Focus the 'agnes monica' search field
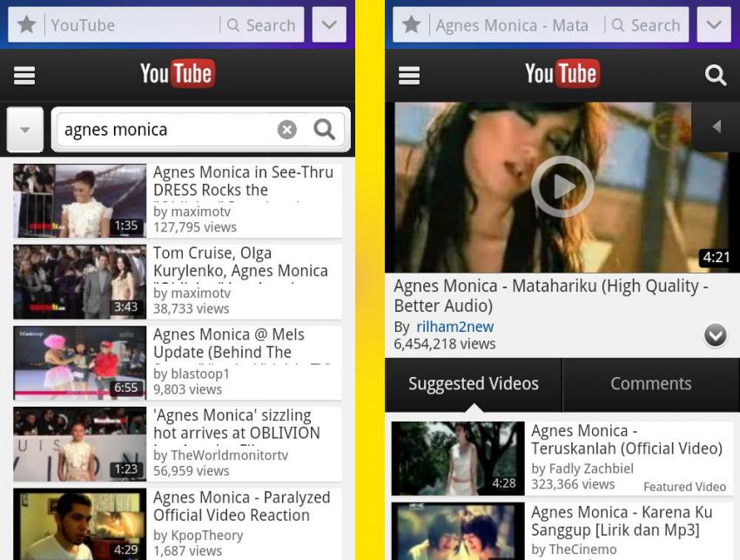This screenshot has height=560, width=740. 167,130
